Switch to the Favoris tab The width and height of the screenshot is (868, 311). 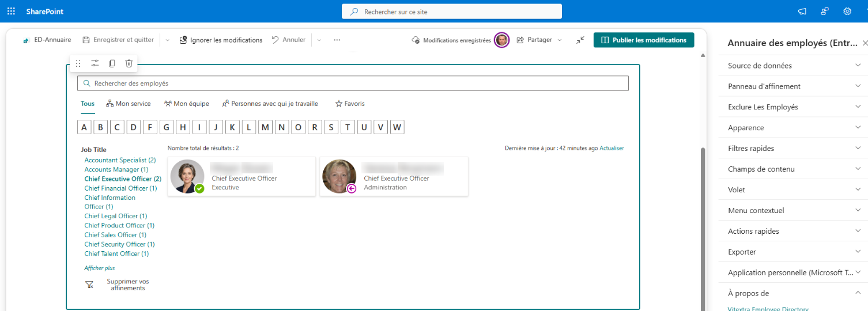click(350, 104)
